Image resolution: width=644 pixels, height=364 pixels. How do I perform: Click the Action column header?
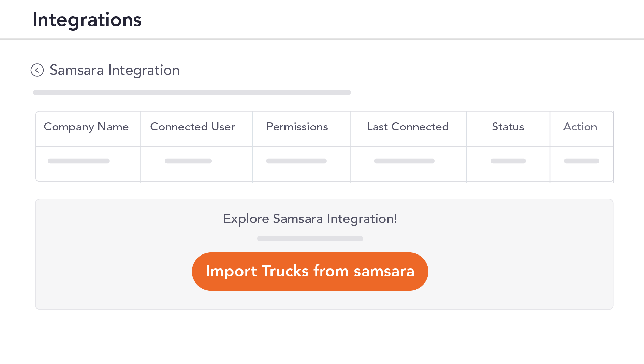[580, 127]
